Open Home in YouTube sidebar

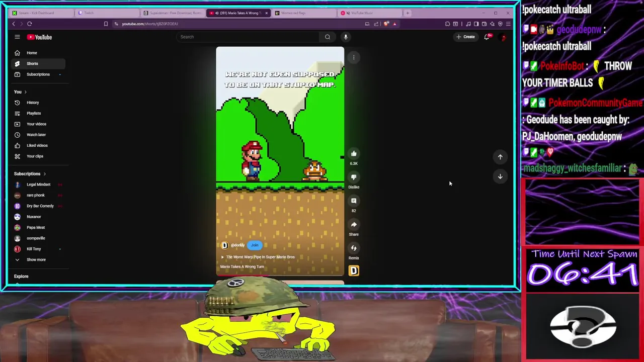click(38, 53)
